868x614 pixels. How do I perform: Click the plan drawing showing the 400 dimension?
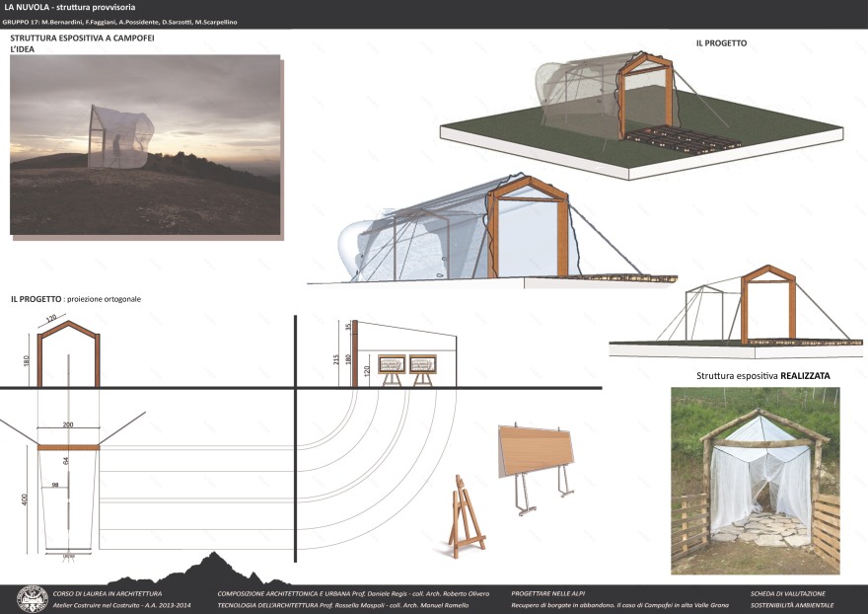(69, 499)
